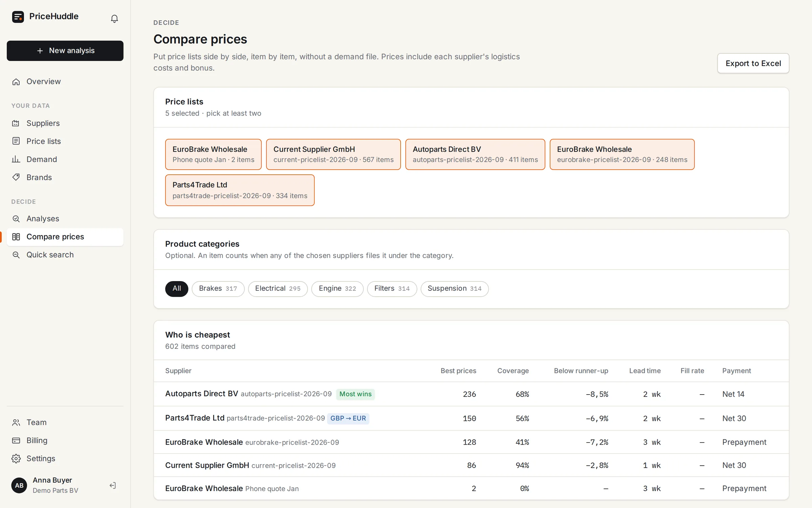Select Compare prices menu item
812x508 pixels.
tap(65, 237)
